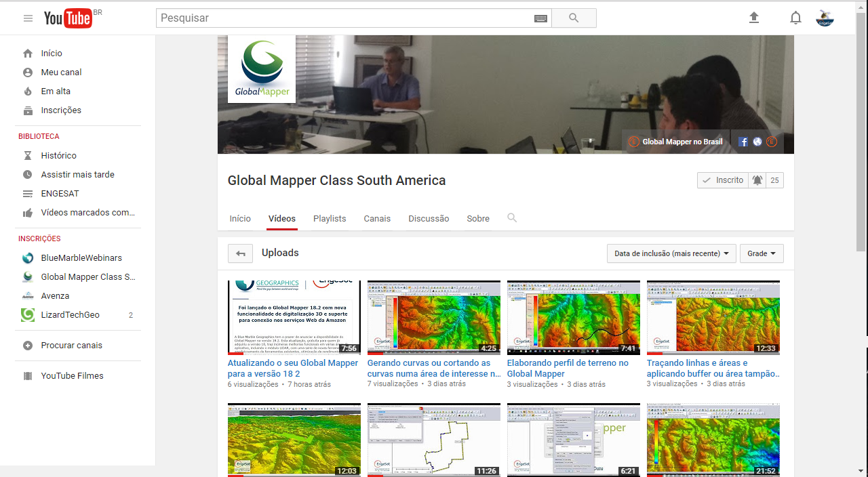Toggle subscription via the Inscrito button

[x=722, y=180]
